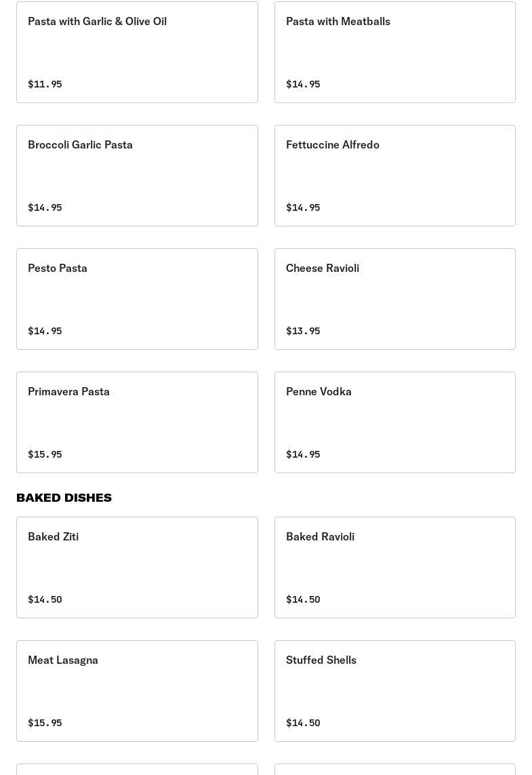Click the $14.95 Penne Vodka price

click(x=303, y=454)
